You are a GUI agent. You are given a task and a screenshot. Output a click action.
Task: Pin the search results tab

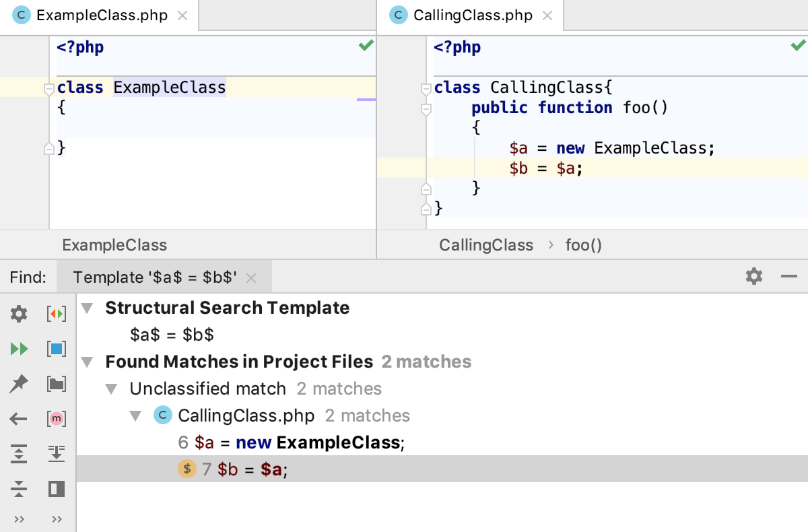pyautogui.click(x=18, y=384)
